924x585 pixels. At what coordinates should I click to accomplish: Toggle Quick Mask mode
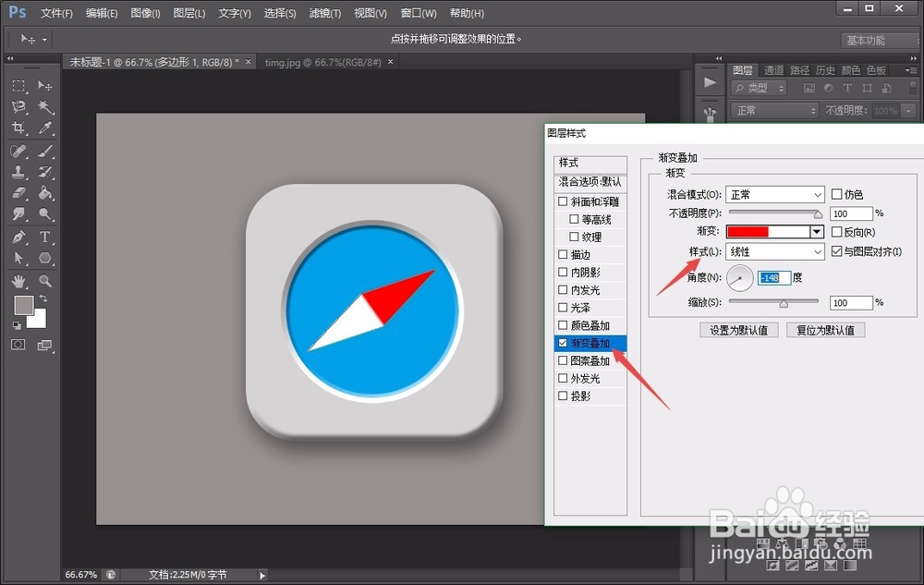[x=18, y=345]
